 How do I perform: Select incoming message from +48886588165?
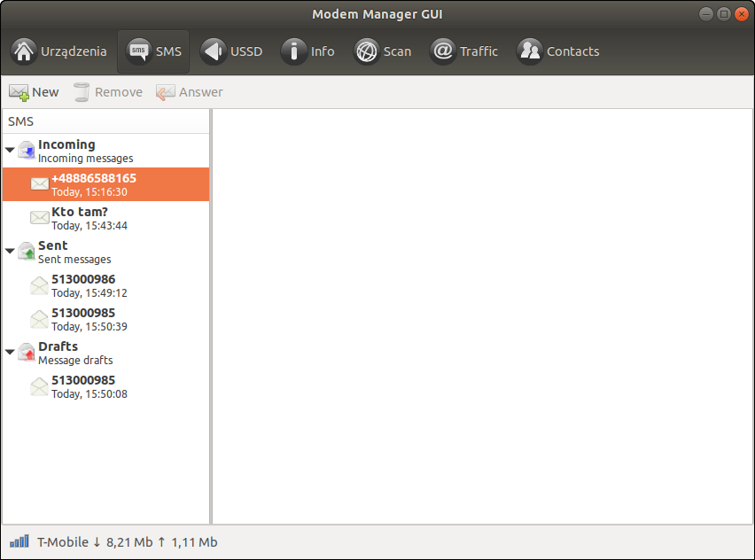coord(106,184)
